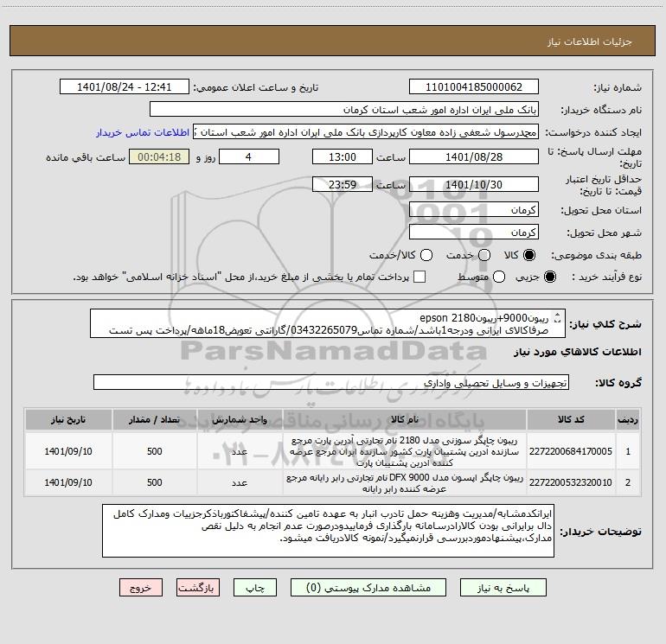Click the delivery province کرمان field
The width and height of the screenshot is (666, 644).
[x=474, y=210]
